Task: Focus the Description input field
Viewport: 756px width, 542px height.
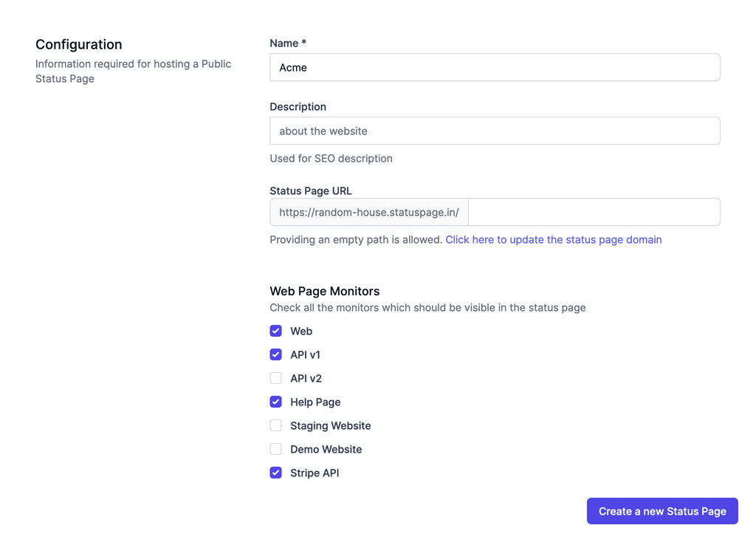Action: (495, 131)
